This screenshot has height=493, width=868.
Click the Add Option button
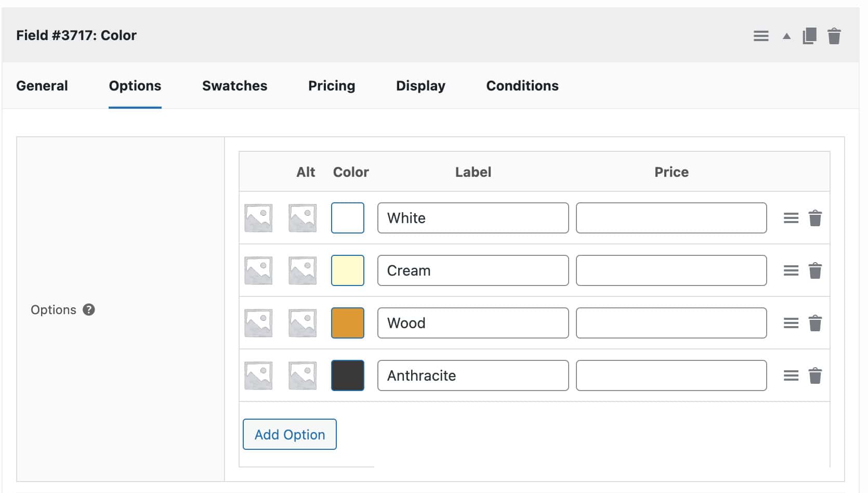[289, 434]
